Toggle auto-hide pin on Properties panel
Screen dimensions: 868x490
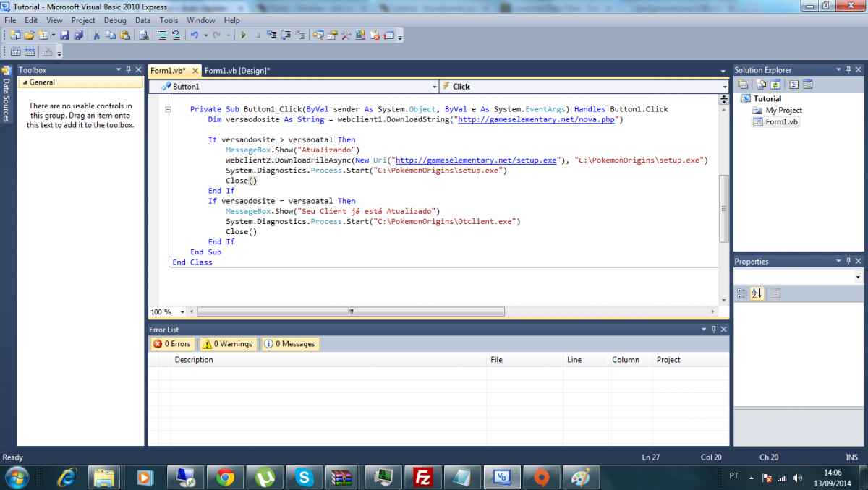(x=848, y=261)
